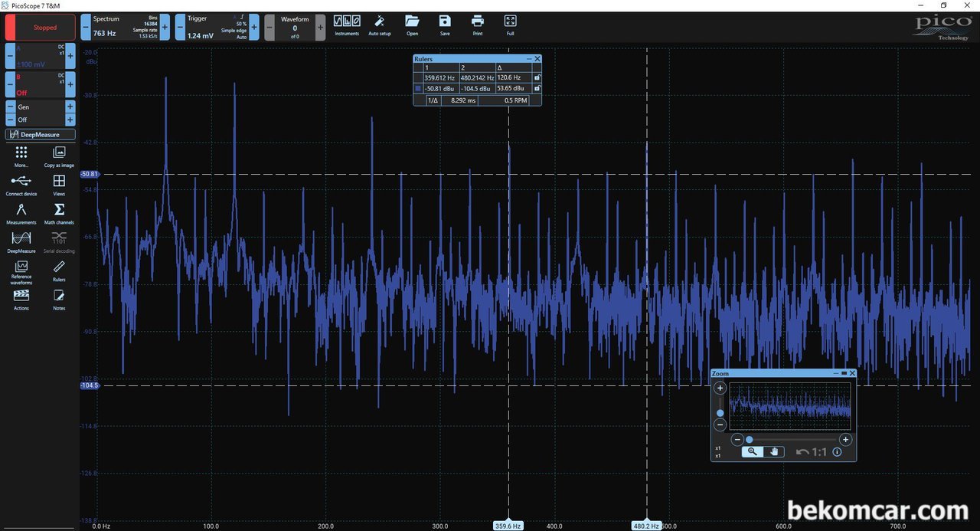Click the DeepMeasure button above tools
This screenshot has height=531, width=980.
(x=41, y=135)
